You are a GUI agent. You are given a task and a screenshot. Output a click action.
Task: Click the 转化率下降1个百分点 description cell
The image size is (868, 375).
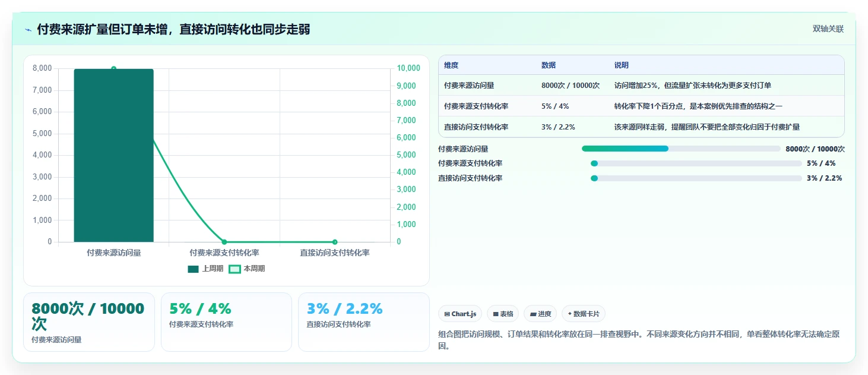point(698,106)
